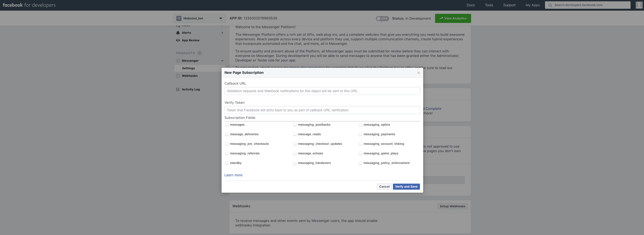Click the Verify and Save button
This screenshot has height=235, width=644.
[x=406, y=187]
